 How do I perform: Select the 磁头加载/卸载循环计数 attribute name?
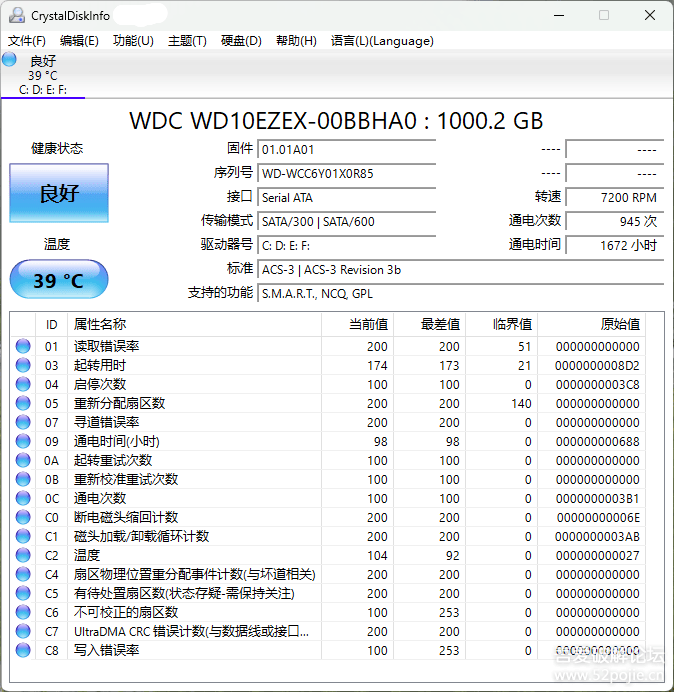[x=141, y=536]
